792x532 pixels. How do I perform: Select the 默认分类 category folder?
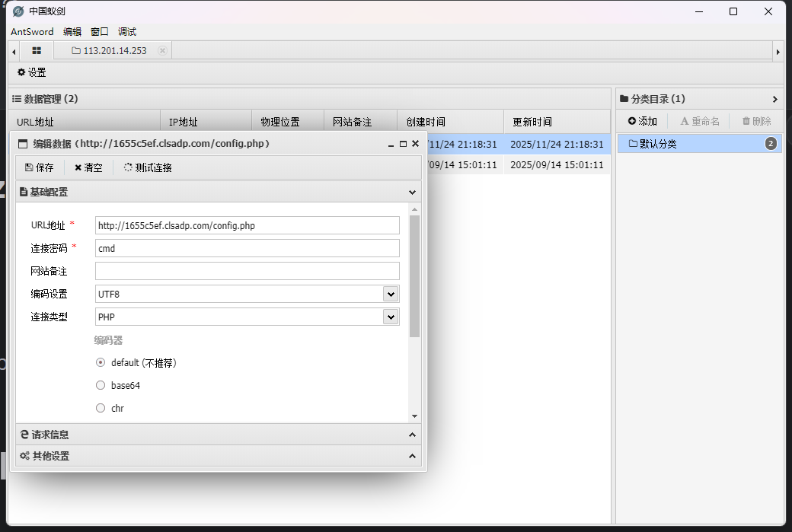pos(658,144)
